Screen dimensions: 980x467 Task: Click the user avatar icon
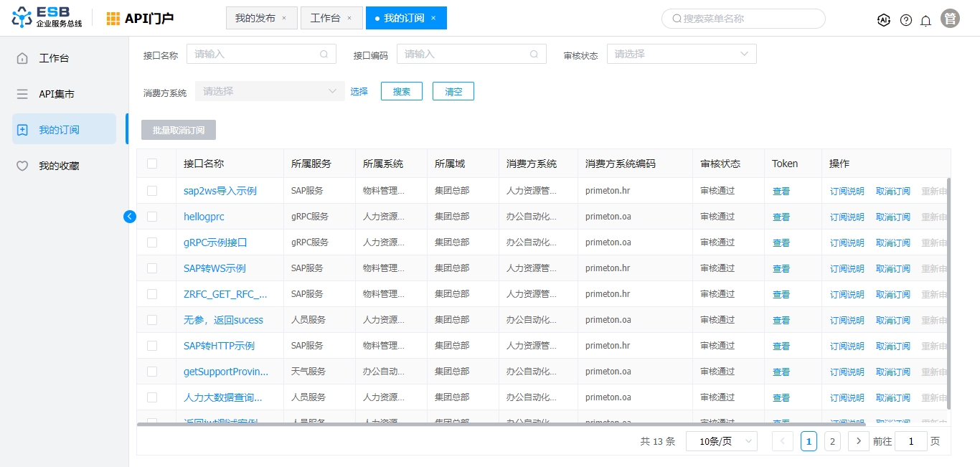pos(951,19)
